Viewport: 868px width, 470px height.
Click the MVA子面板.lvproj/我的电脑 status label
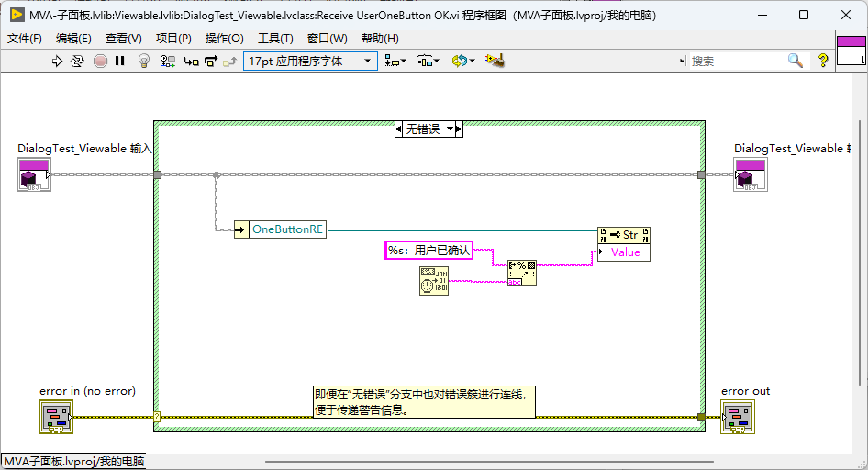coord(73,461)
